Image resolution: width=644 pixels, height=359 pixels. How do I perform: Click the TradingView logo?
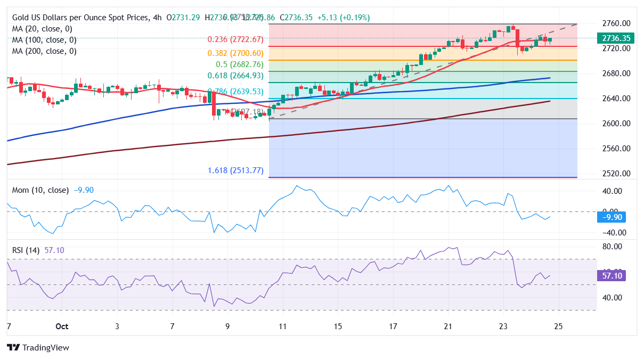(x=38, y=348)
